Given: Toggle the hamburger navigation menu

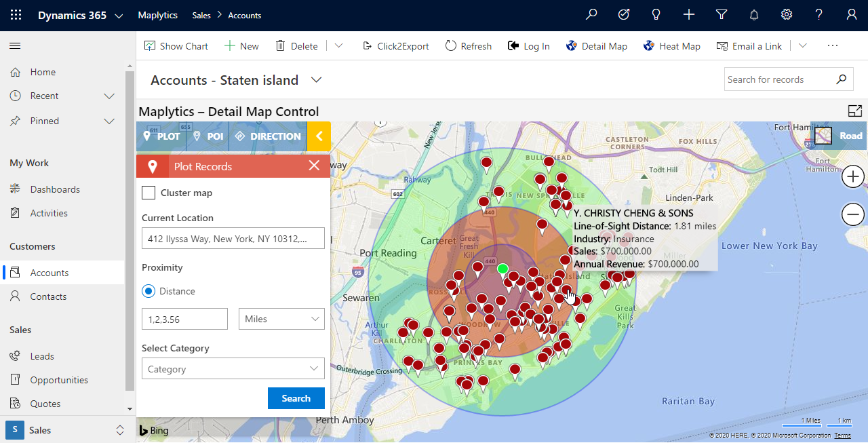Looking at the screenshot, I should pyautogui.click(x=15, y=45).
